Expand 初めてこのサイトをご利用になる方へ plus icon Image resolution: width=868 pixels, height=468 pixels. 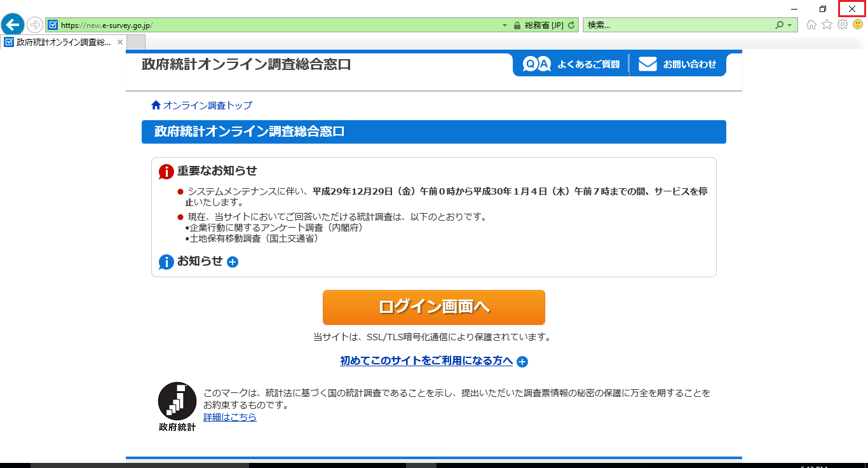pyautogui.click(x=522, y=362)
